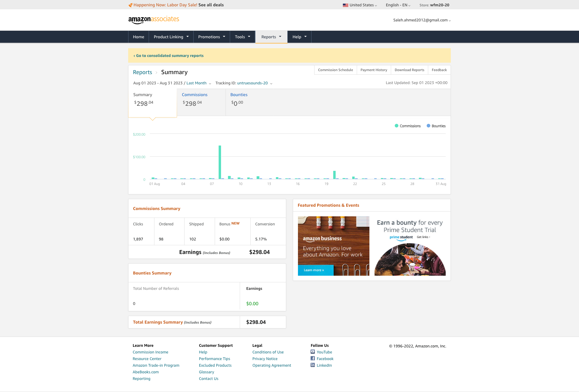Viewport: 579px width, 392px height.
Task: Click the LinkedIn icon in Follow Us
Action: (313, 365)
